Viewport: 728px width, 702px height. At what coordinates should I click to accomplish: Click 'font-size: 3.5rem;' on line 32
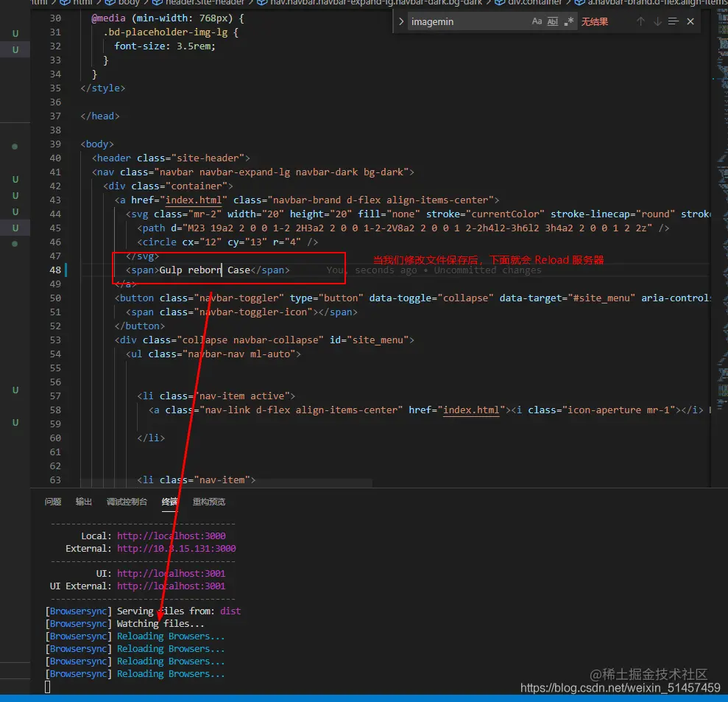pos(165,46)
